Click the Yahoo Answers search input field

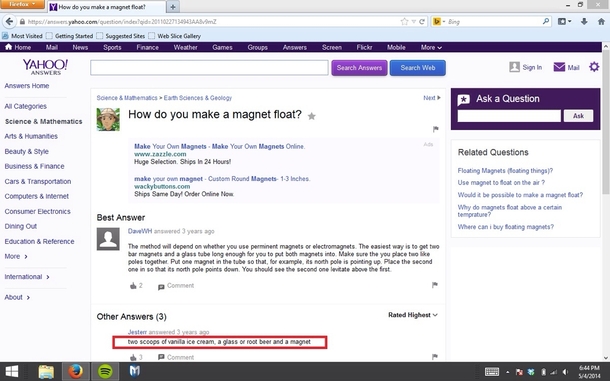tap(209, 68)
